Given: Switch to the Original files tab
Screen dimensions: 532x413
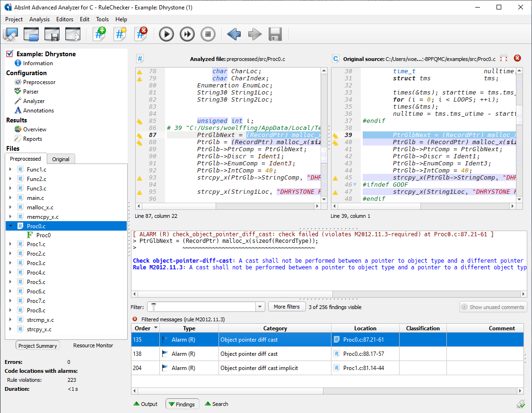Looking at the screenshot, I should (61, 159).
